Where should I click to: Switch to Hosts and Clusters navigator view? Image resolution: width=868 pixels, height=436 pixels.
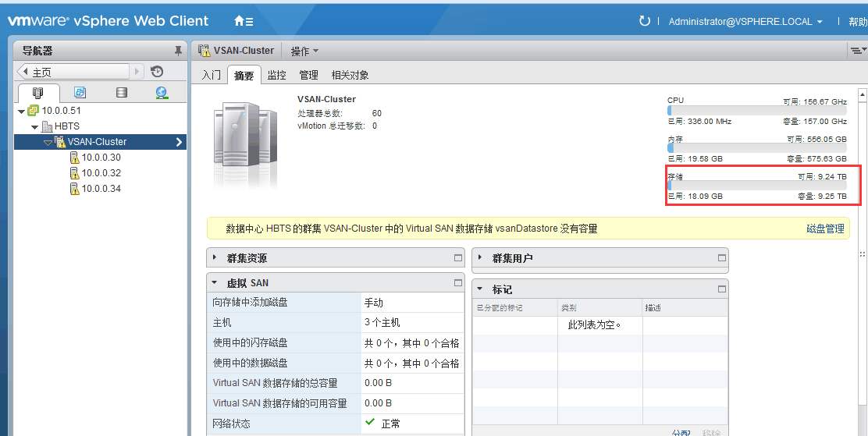point(37,92)
